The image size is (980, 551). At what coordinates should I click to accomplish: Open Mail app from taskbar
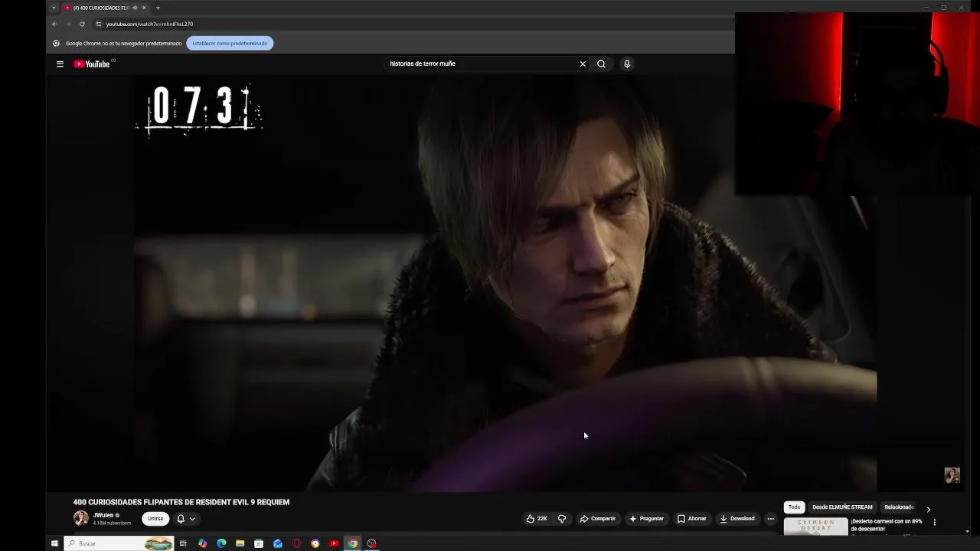pyautogui.click(x=277, y=543)
